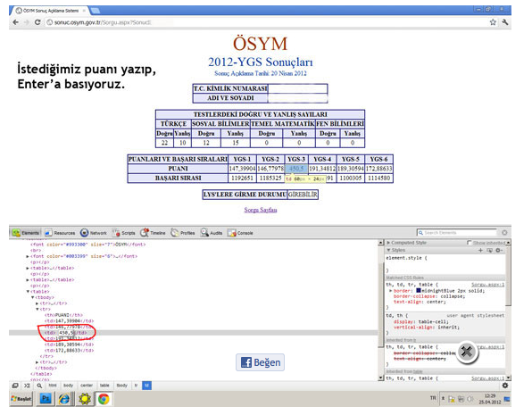
Task: Open a new browser tab
Action: tap(96, 11)
